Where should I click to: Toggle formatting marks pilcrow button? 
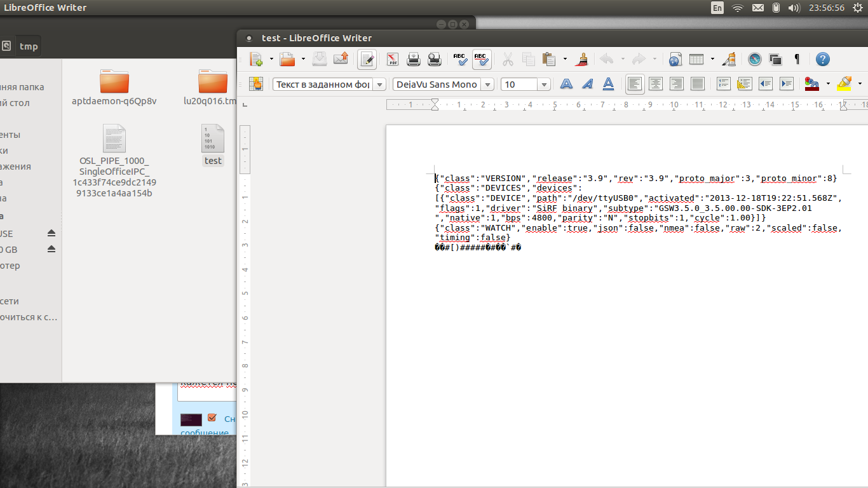click(797, 60)
